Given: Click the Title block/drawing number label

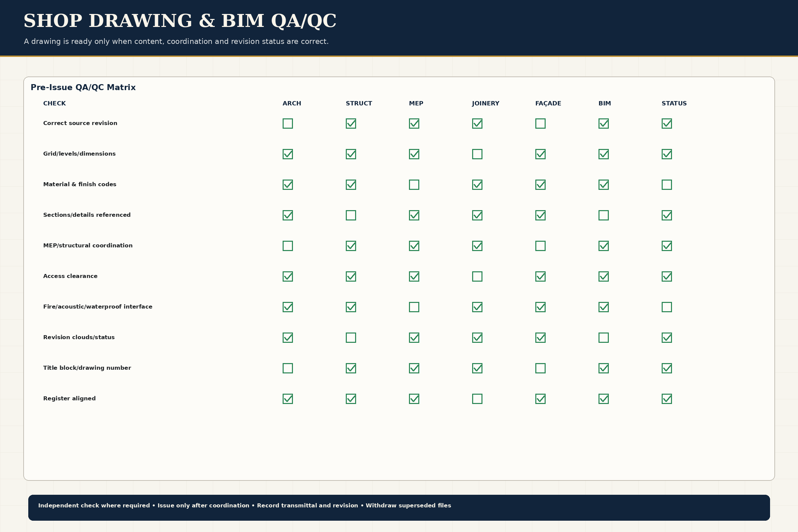Looking at the screenshot, I should [x=87, y=368].
